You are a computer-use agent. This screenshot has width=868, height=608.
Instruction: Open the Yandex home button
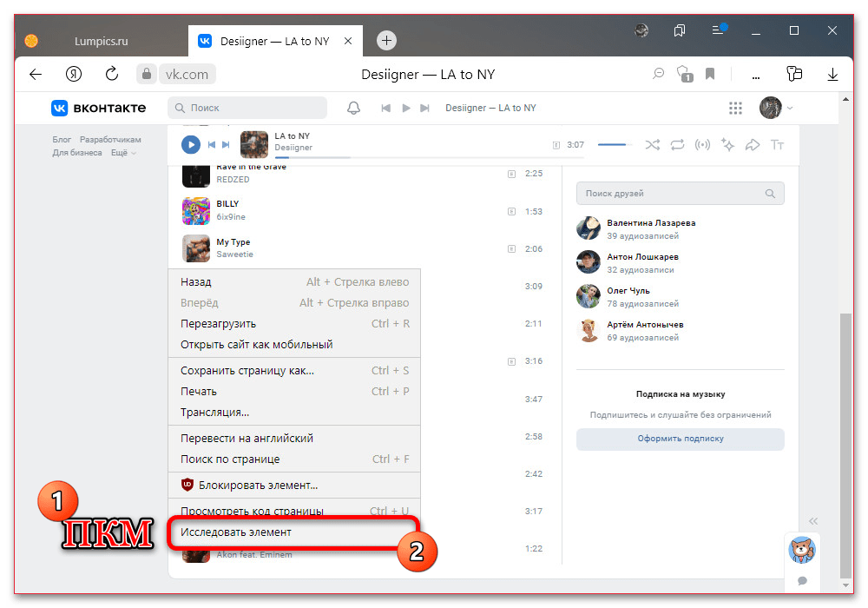click(x=74, y=74)
